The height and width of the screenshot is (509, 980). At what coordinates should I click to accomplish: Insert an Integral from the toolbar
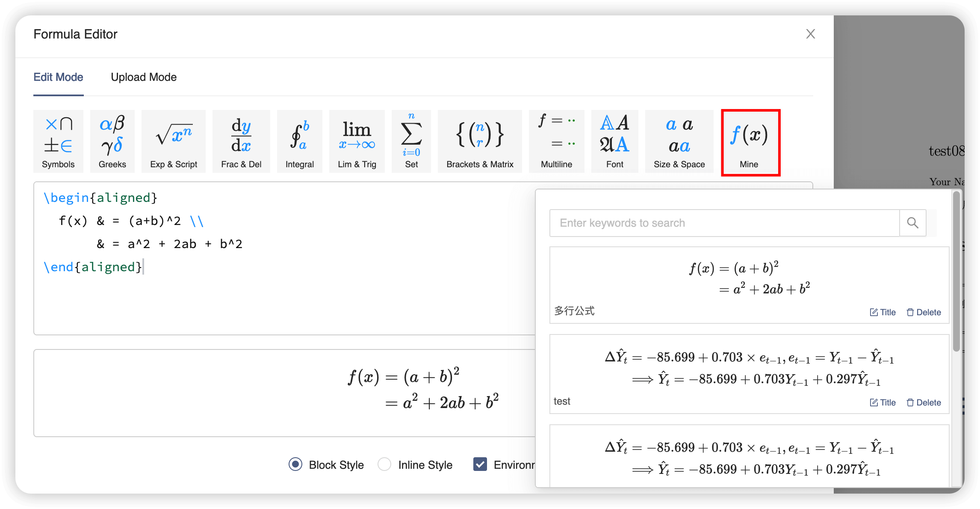[299, 141]
